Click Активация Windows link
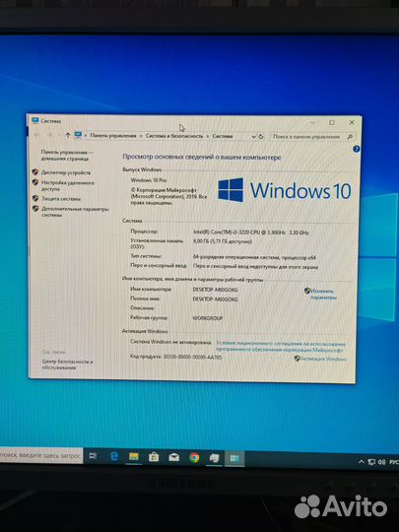Screen dimensions: 399x532 [x=324, y=359]
